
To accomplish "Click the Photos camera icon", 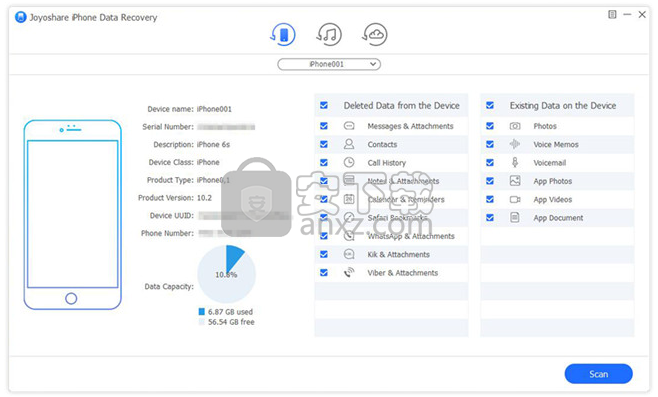I will coord(515,126).
